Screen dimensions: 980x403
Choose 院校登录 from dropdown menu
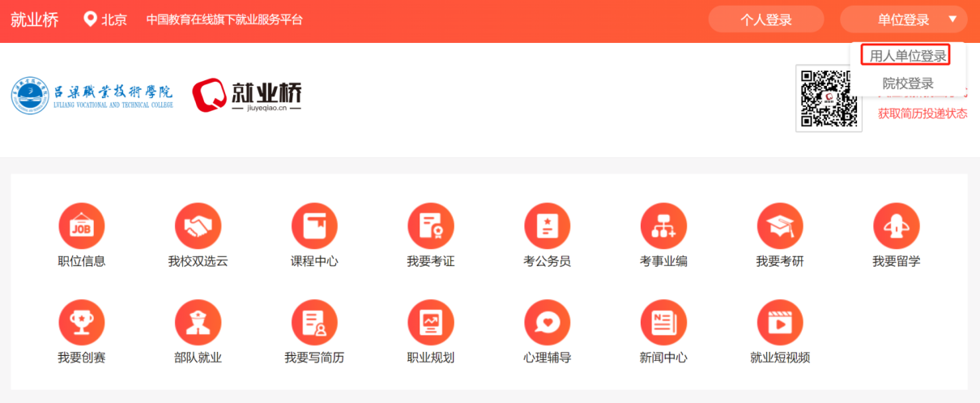907,83
